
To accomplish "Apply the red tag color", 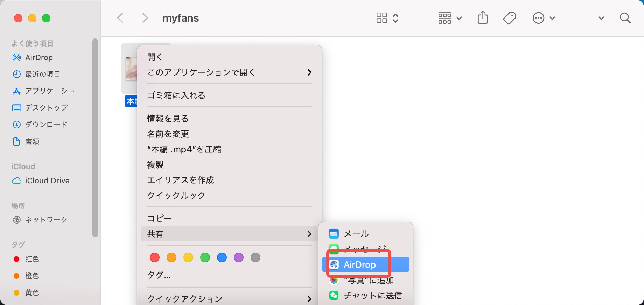I will coord(155,258).
